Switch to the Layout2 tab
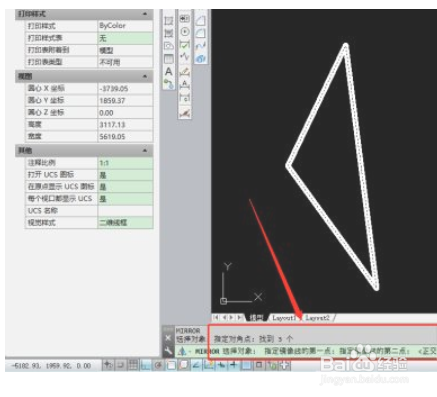 (317, 318)
